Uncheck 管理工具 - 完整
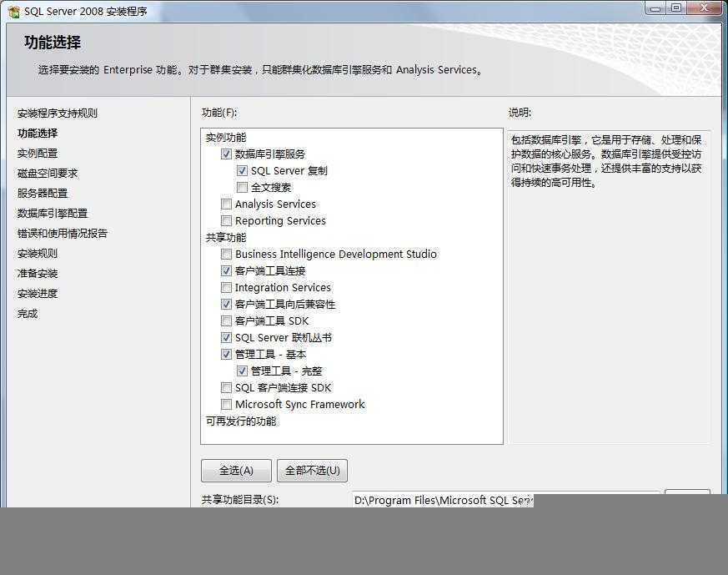Image resolution: width=728 pixels, height=575 pixels. click(x=243, y=371)
